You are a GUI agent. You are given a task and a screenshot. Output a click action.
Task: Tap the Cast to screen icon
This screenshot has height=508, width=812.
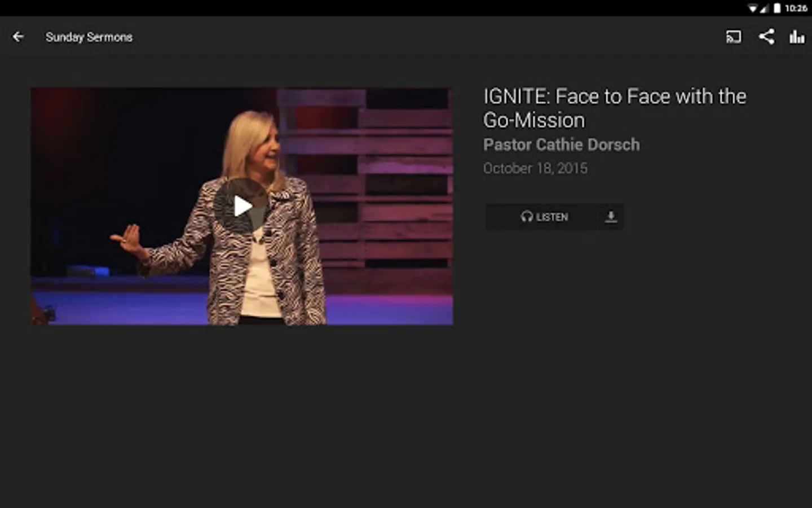pyautogui.click(x=734, y=37)
